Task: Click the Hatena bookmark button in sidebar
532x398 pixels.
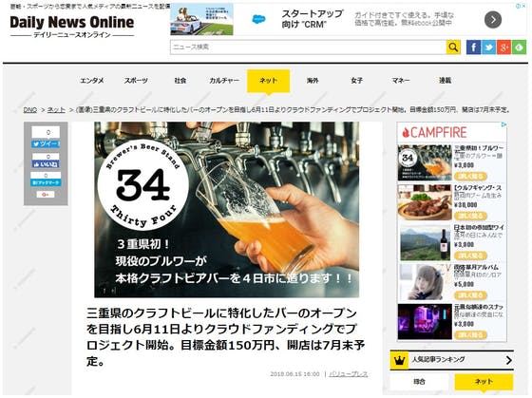Action: [x=46, y=183]
